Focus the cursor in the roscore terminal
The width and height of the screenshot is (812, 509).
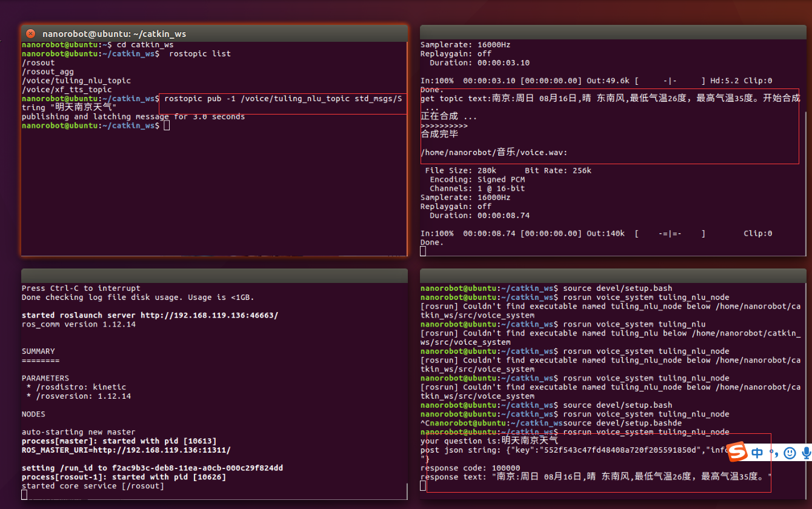click(24, 494)
